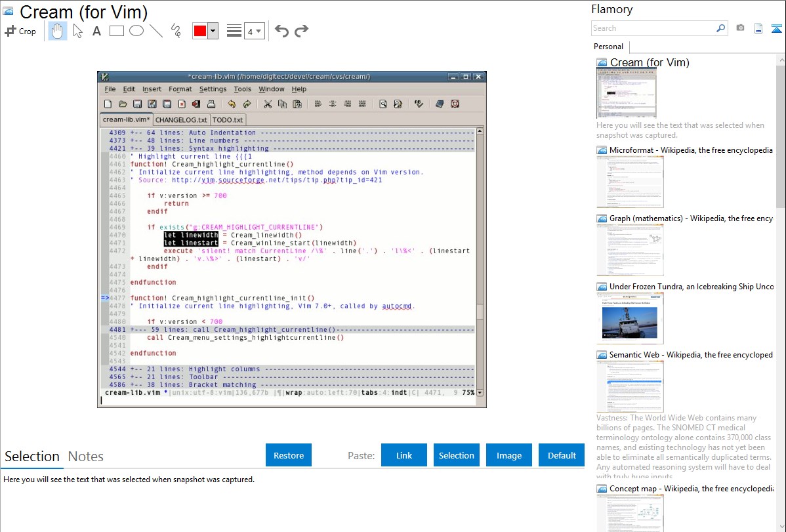Viewport: 786px width, 532px height.
Task: Click the Paste Default button
Action: [562, 455]
